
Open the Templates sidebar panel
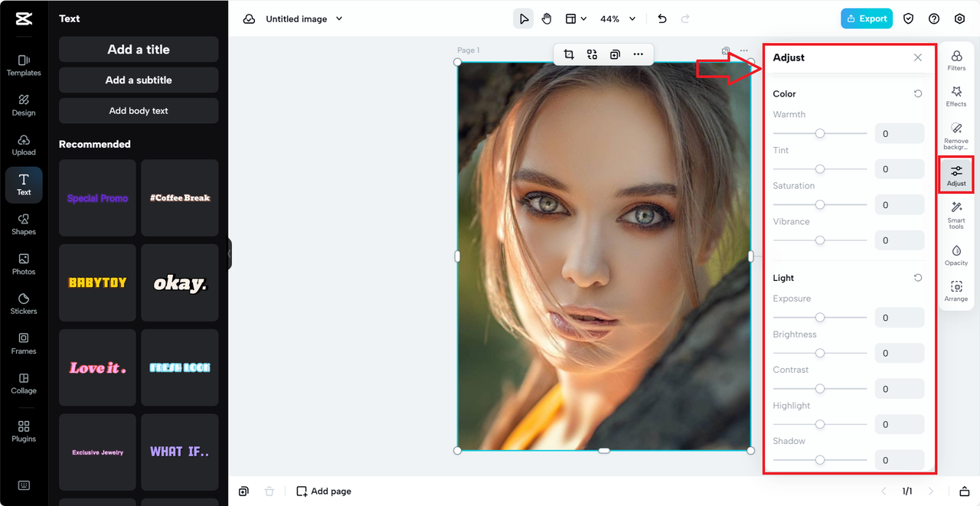coord(24,65)
